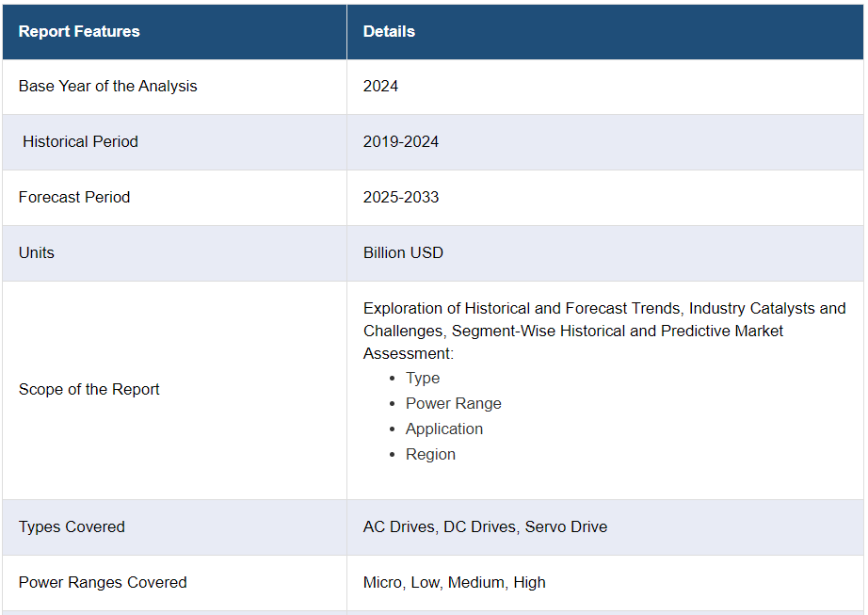Click the 2025-2033 forecast period value
The image size is (868, 615).
[401, 197]
